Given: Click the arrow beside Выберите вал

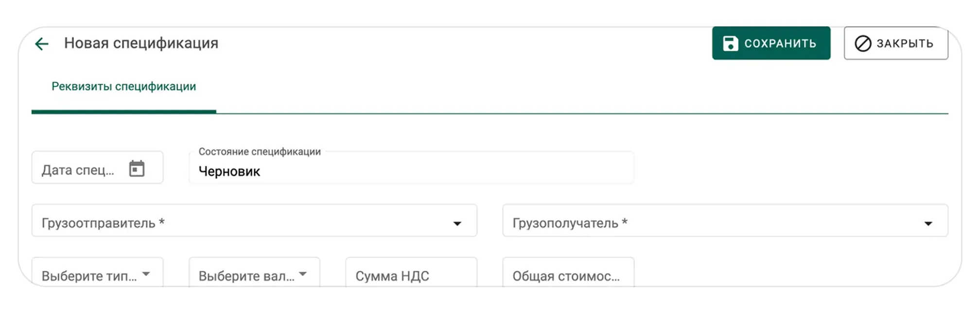Looking at the screenshot, I should (303, 275).
